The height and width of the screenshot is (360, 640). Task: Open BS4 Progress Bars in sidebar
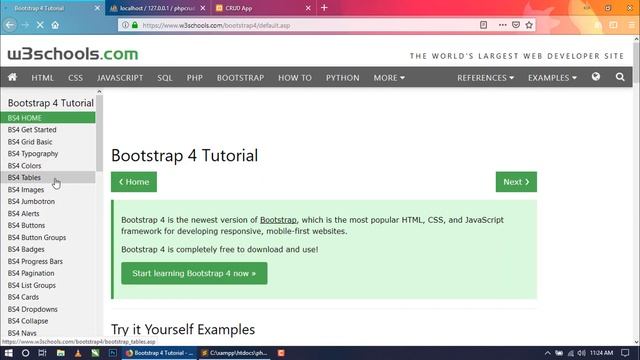click(48, 261)
